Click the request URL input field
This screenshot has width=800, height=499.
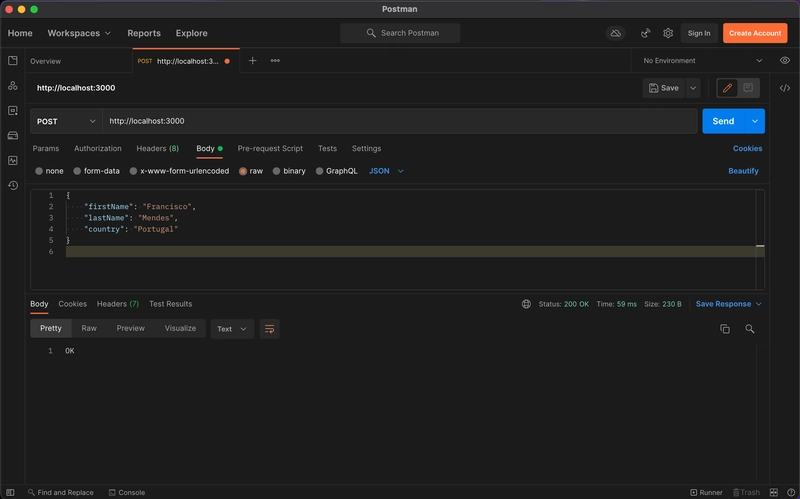click(400, 121)
